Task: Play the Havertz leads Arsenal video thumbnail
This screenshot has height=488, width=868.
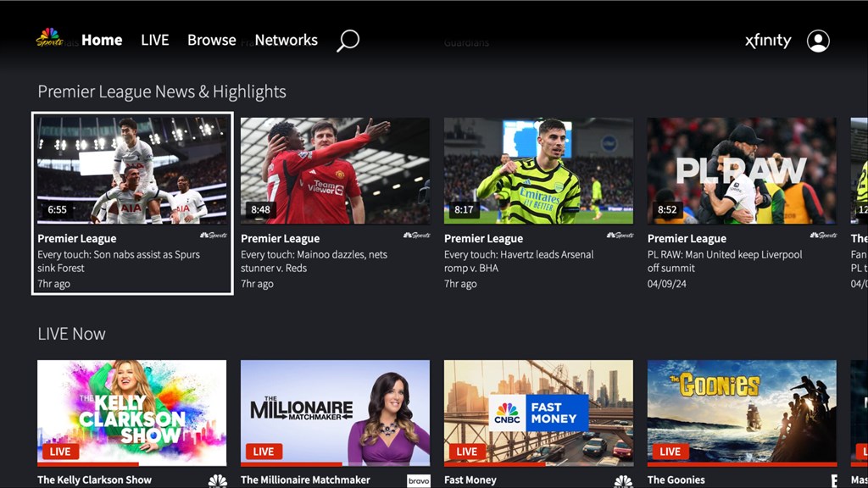Action: coord(538,170)
